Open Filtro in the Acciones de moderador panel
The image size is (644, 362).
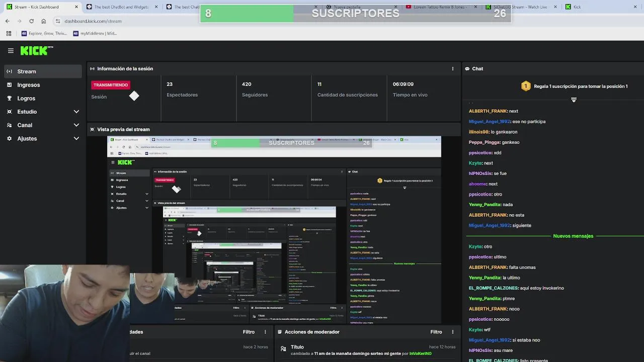point(436,332)
